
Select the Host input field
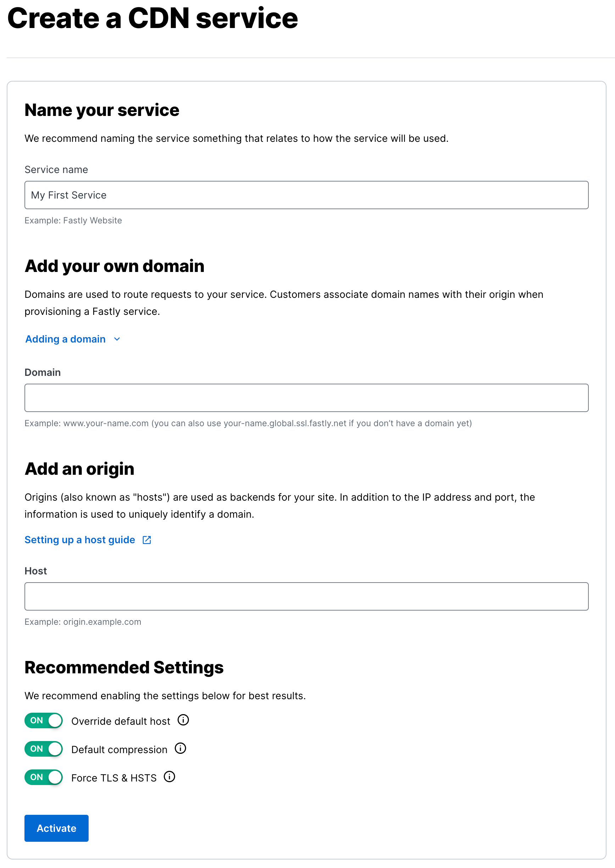[306, 596]
